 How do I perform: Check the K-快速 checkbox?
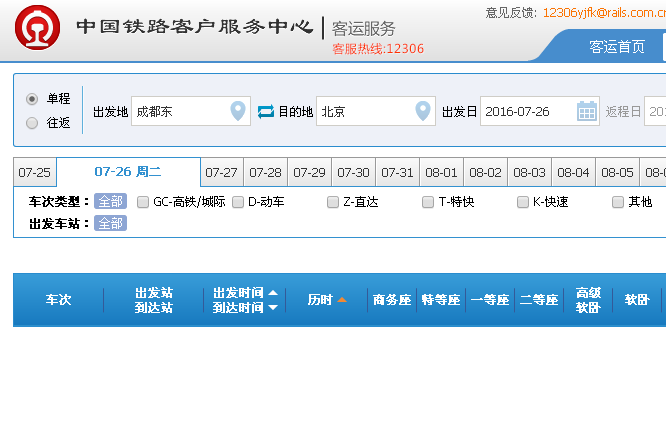pyautogui.click(x=523, y=202)
